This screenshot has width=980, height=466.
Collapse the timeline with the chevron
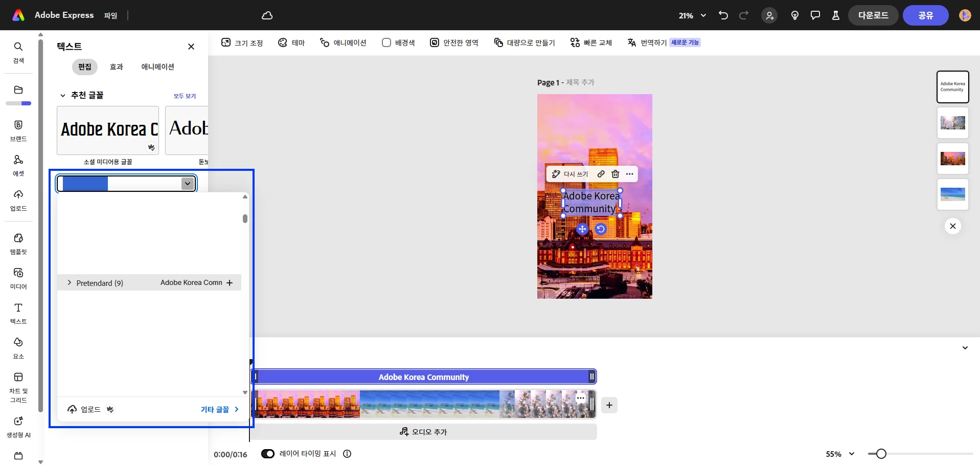click(965, 348)
